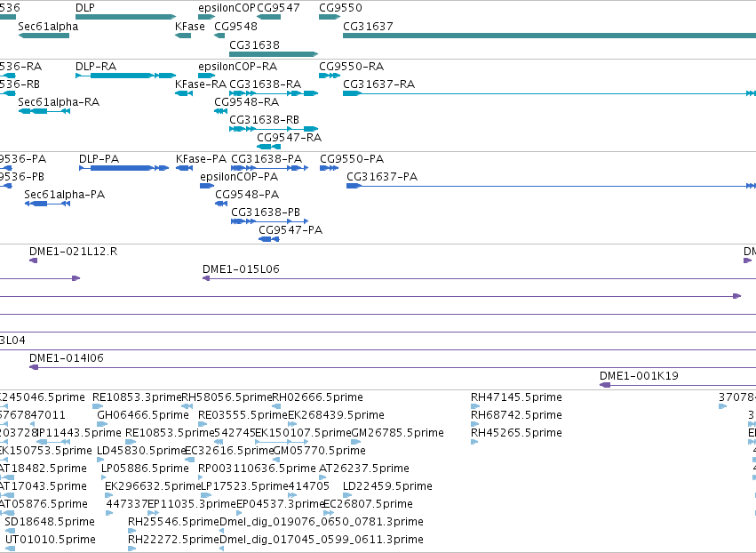Click the DLP-RA transcript label
The image size is (756, 553).
point(96,67)
